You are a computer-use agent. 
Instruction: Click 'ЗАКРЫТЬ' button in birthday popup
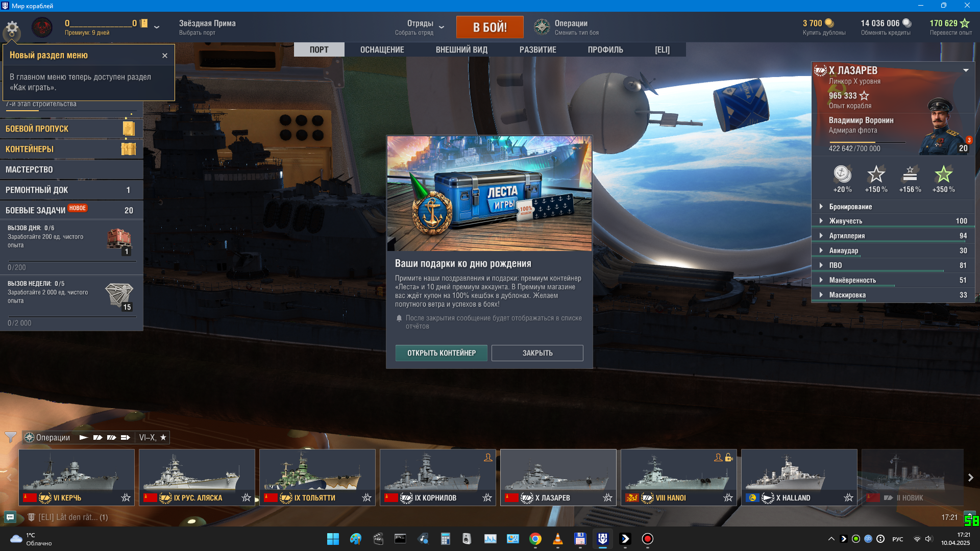pos(537,353)
